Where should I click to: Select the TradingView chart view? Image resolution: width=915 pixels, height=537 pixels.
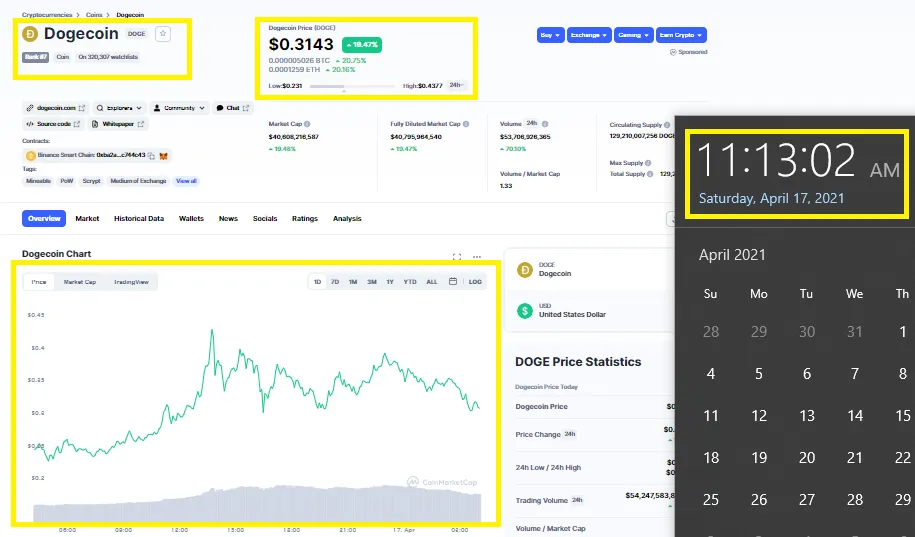tap(131, 282)
